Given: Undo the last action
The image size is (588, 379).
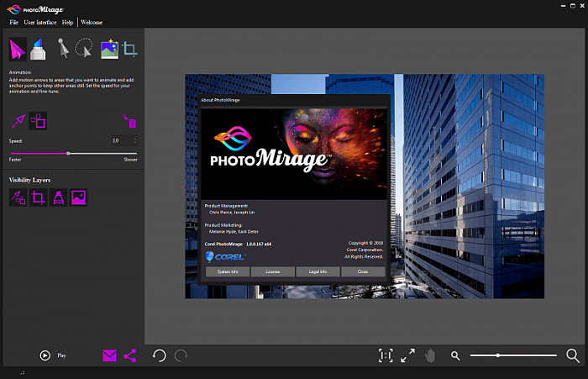Looking at the screenshot, I should (159, 355).
